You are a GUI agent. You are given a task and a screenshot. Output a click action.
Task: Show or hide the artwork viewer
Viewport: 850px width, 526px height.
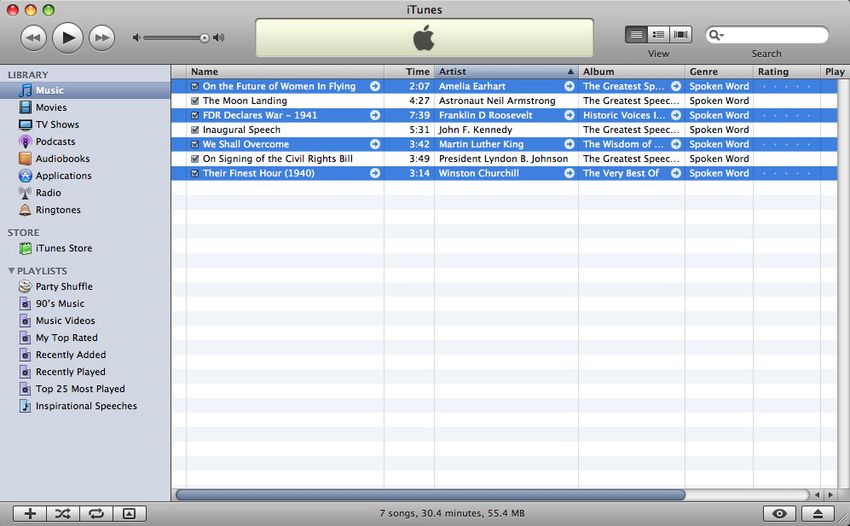pyautogui.click(x=129, y=514)
